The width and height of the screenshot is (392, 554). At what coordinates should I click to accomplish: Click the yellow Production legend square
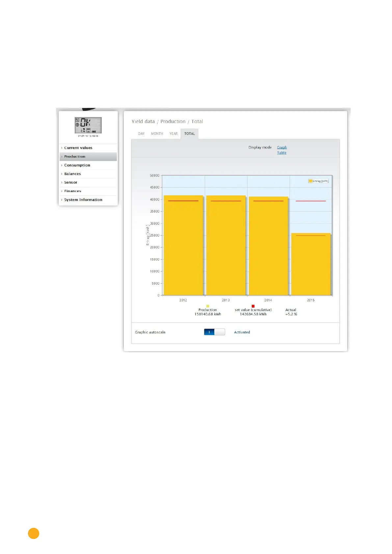coord(207,306)
